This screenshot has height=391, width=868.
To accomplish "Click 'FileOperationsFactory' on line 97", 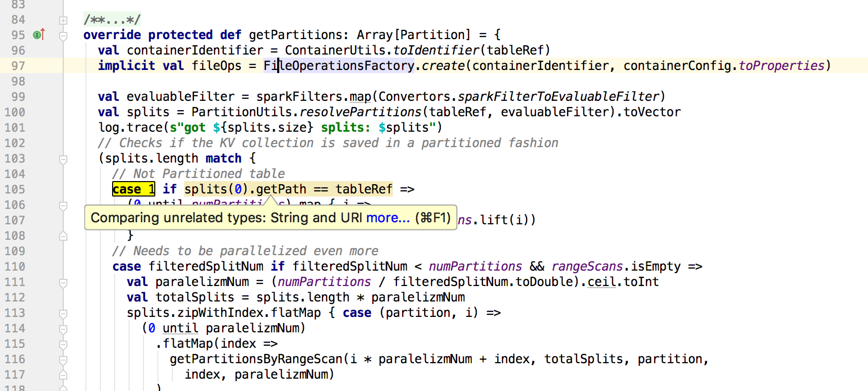I will [x=339, y=66].
